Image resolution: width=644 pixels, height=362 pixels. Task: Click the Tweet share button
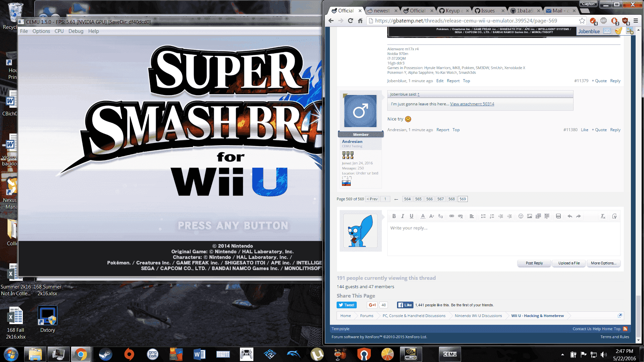coord(346,305)
